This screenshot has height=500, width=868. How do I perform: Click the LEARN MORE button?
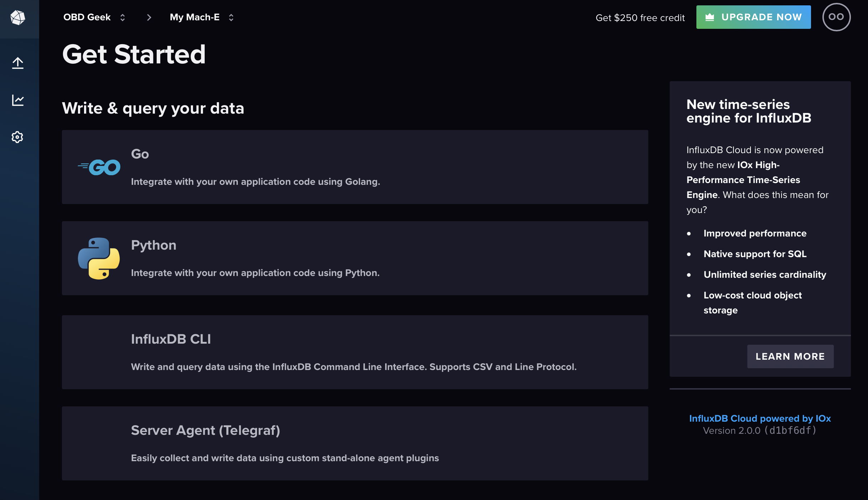(790, 356)
